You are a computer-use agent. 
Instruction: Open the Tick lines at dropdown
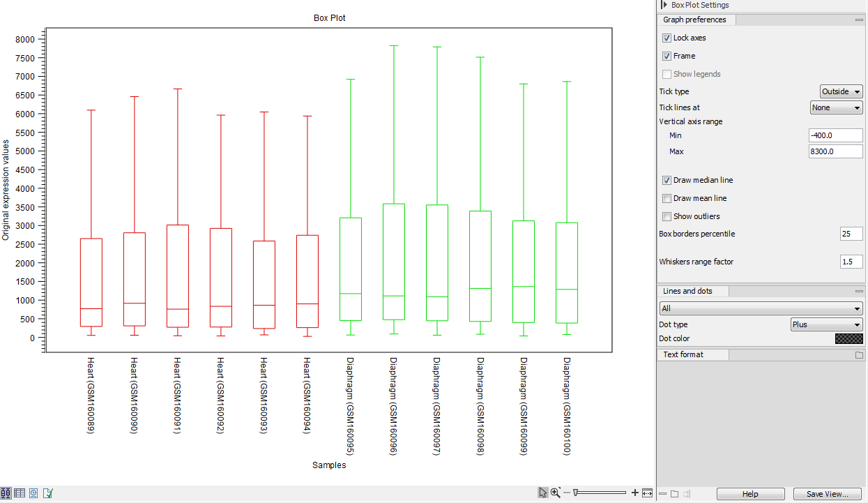click(x=836, y=107)
